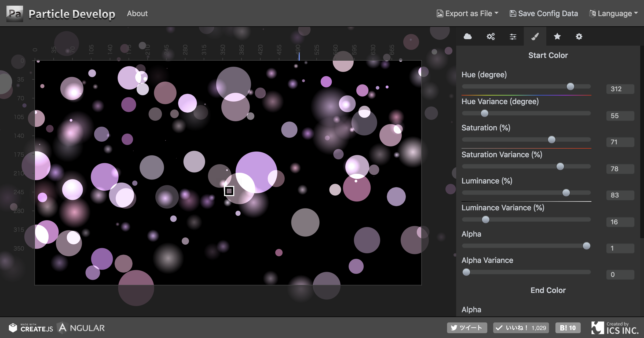Open the Language dropdown menu

(614, 13)
